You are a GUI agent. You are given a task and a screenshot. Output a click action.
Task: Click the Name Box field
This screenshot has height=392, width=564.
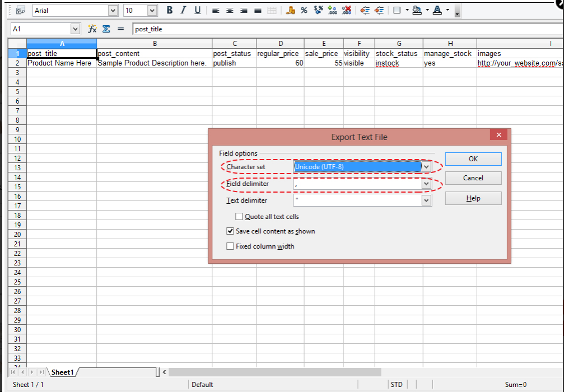(41, 29)
